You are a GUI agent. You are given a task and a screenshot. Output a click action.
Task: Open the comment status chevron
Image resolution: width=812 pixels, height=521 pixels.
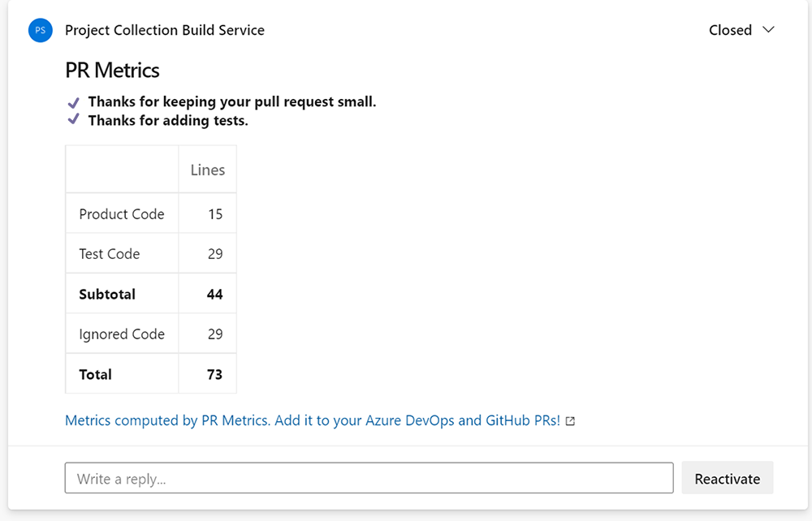click(x=767, y=30)
